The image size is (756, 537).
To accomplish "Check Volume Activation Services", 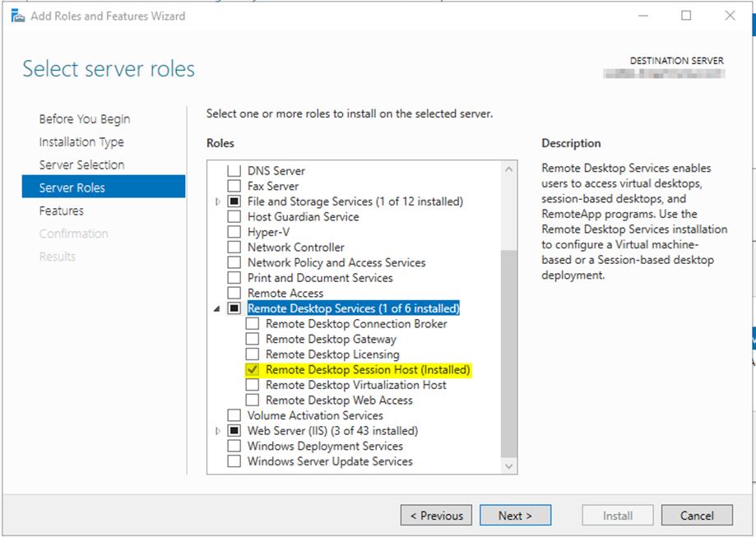I will coord(234,415).
